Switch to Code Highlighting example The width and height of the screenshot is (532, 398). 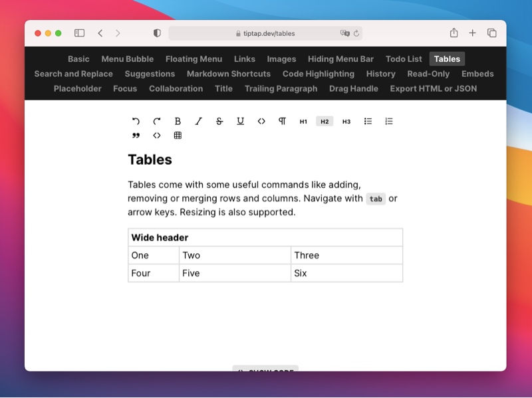pos(318,74)
